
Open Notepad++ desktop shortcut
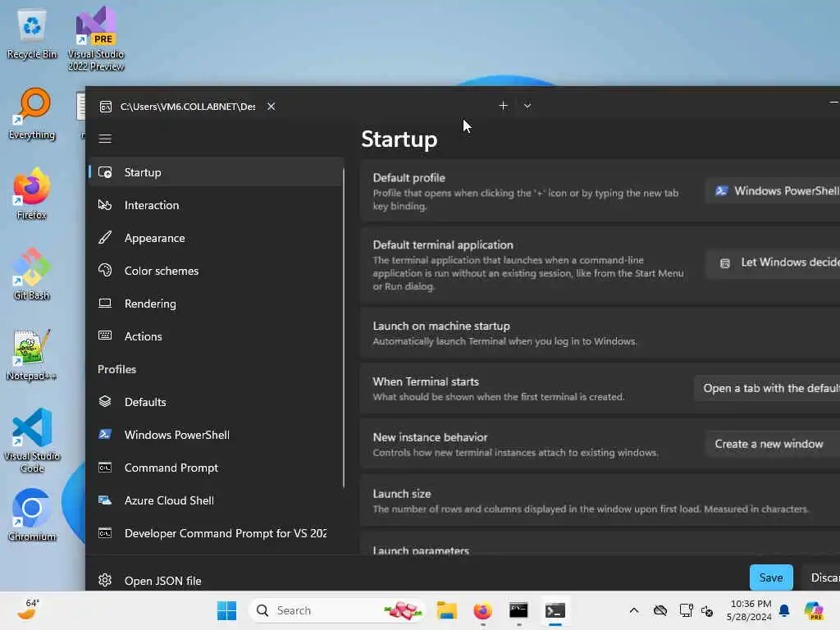click(x=32, y=354)
